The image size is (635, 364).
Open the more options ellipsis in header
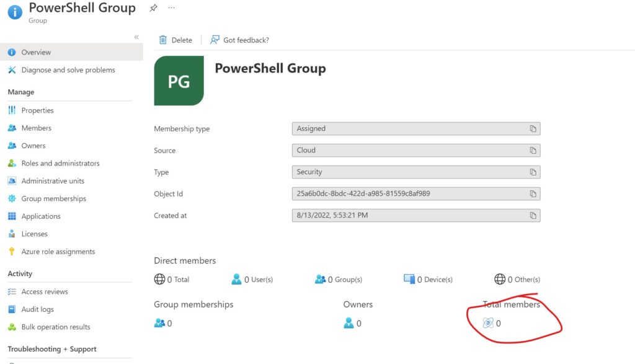pos(171,7)
